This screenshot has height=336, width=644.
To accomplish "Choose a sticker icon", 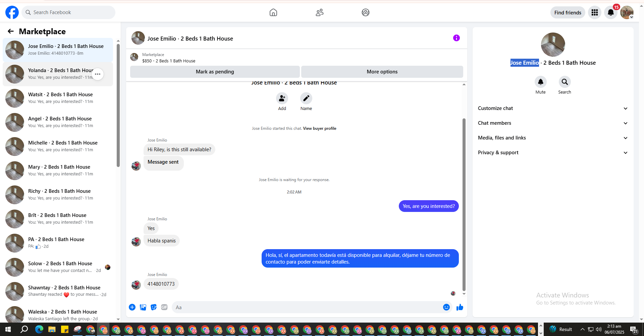I will 154,307.
